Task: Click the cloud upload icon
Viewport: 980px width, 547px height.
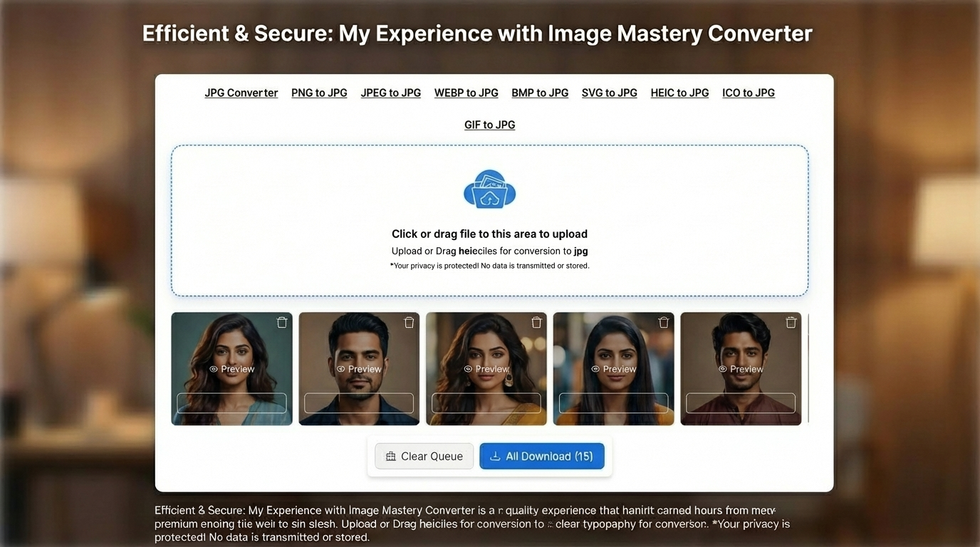Action: click(x=489, y=188)
